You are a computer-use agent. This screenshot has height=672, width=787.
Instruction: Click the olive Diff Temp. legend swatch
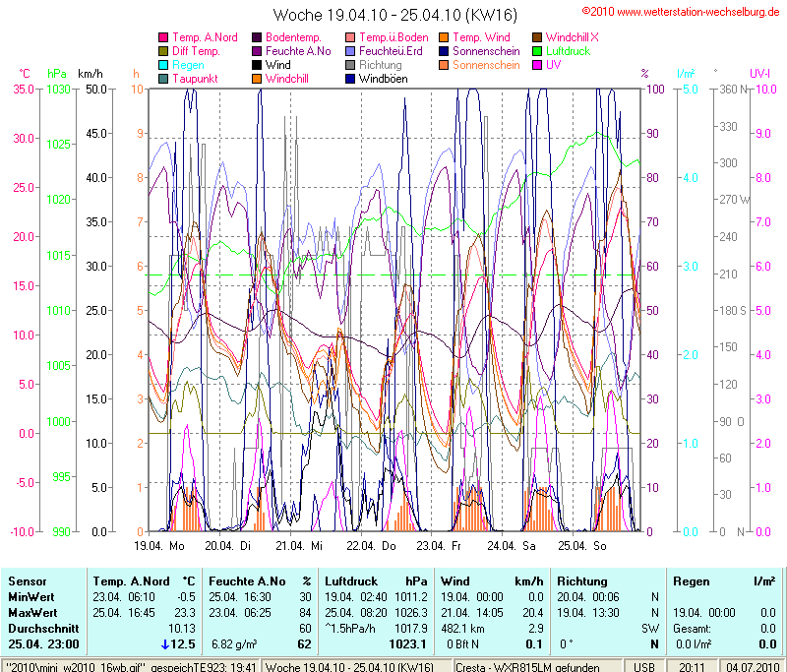(x=163, y=51)
